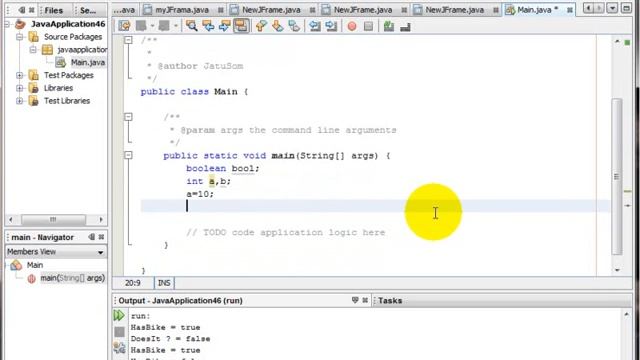The height and width of the screenshot is (360, 640).
Task: Click Projects panel horizontal scrollbar thumb
Action: 53,220
